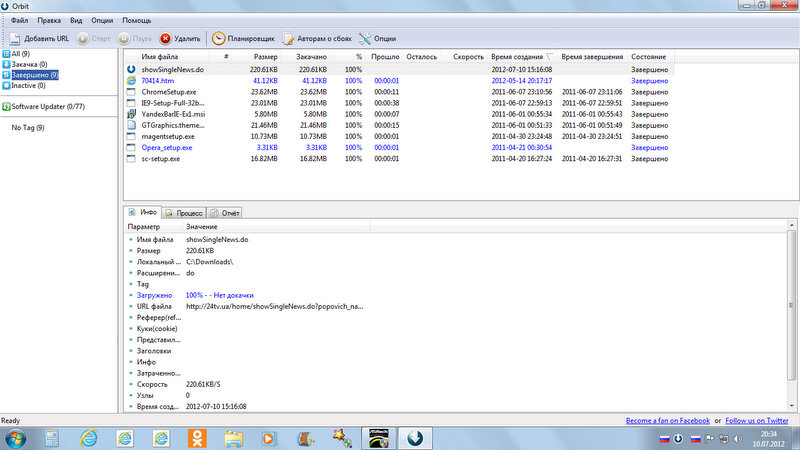Screen dimensions: 800x450
Task: Click the Загружено 100% Нет докачки value
Action: point(219,295)
